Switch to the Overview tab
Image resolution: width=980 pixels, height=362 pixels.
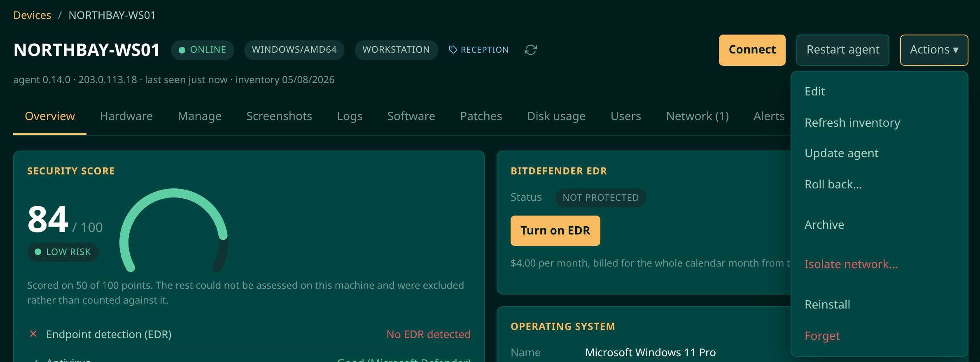pyautogui.click(x=50, y=116)
